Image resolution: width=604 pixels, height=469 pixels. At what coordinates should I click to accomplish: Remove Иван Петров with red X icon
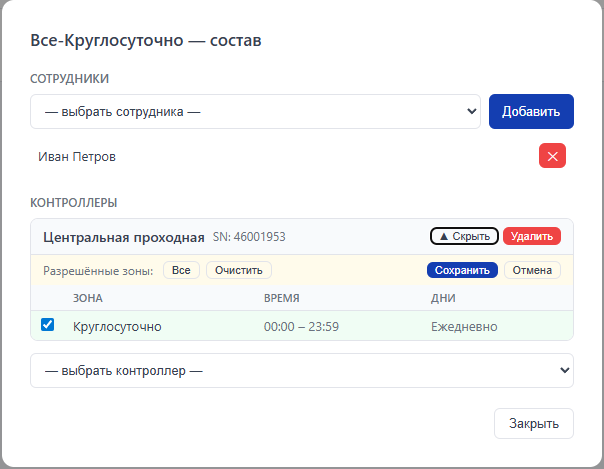click(552, 156)
